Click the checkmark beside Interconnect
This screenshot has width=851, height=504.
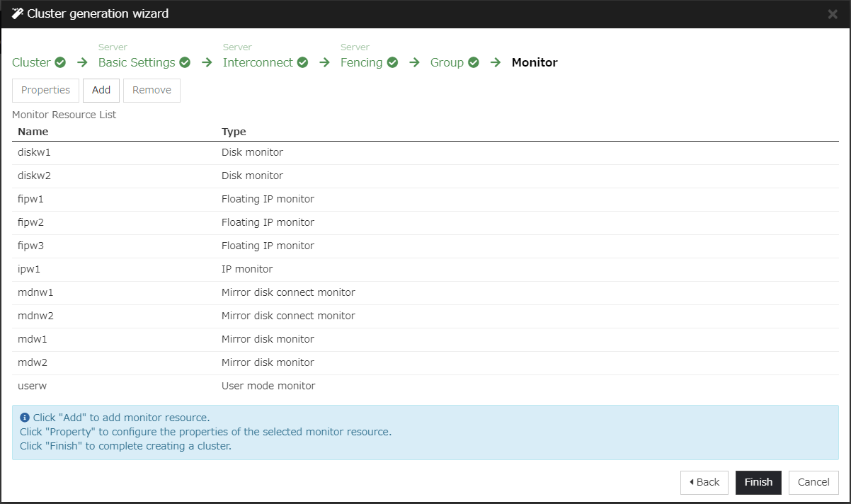pos(302,62)
